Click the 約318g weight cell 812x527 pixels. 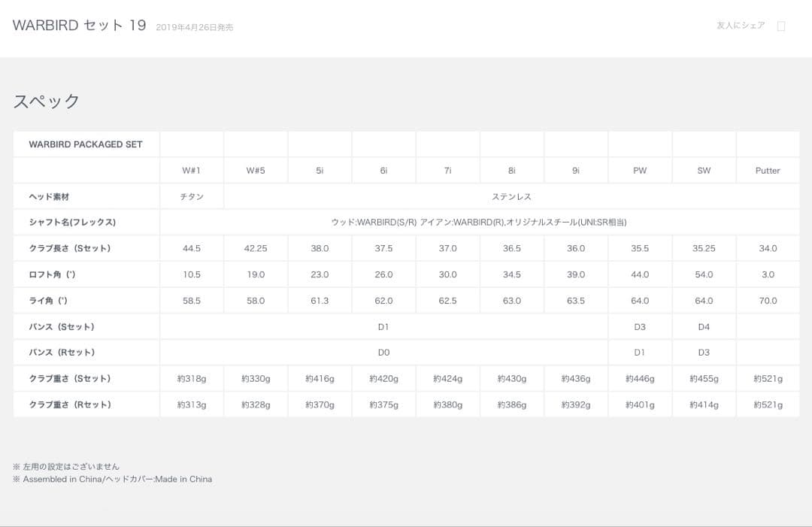point(192,379)
